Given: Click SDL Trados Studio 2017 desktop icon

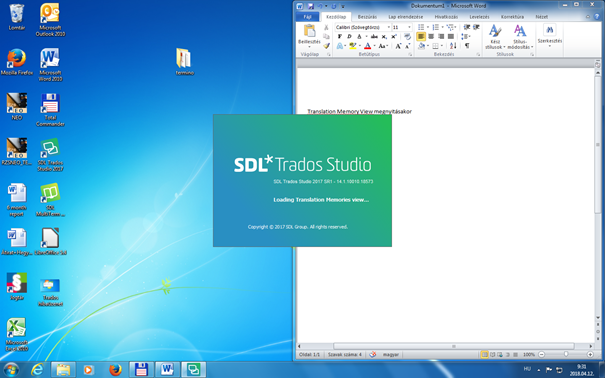Looking at the screenshot, I should click(50, 155).
